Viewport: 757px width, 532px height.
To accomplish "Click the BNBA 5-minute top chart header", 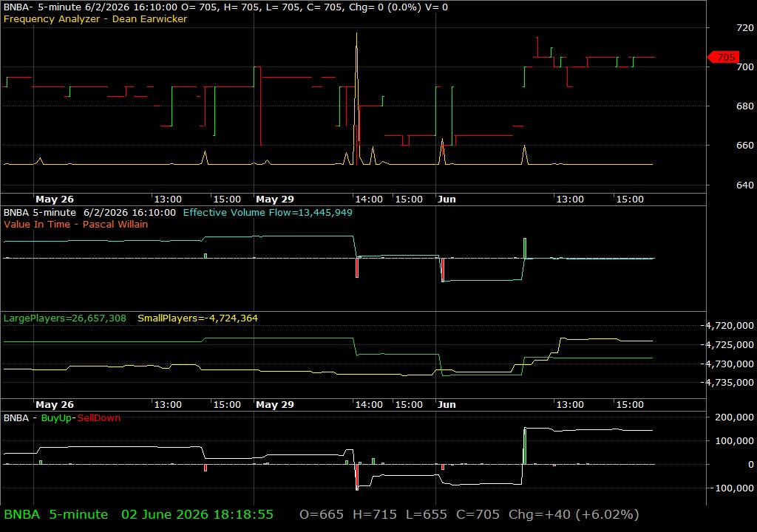I will pos(225,7).
